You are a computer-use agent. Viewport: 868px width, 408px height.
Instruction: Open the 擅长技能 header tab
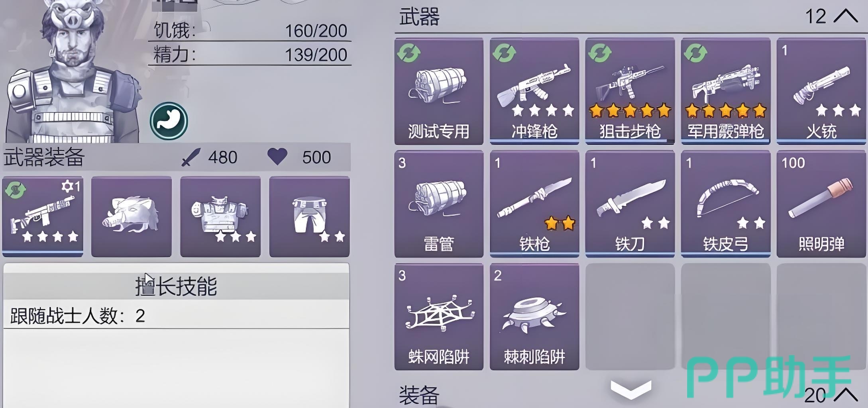[176, 286]
